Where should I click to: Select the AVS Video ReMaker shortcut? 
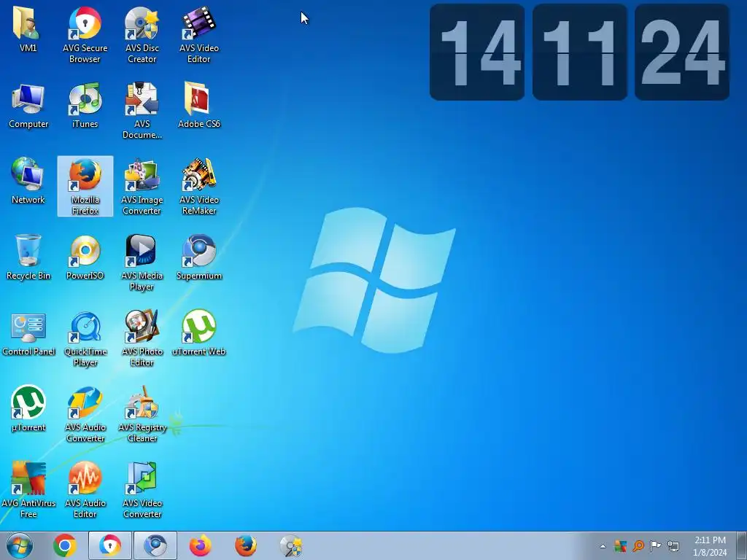199,186
